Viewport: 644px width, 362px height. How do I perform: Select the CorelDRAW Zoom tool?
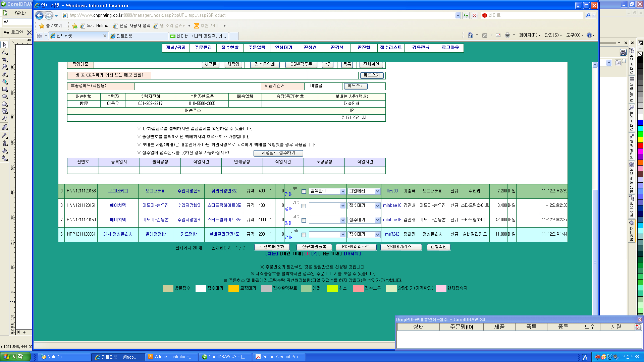tap(5, 67)
